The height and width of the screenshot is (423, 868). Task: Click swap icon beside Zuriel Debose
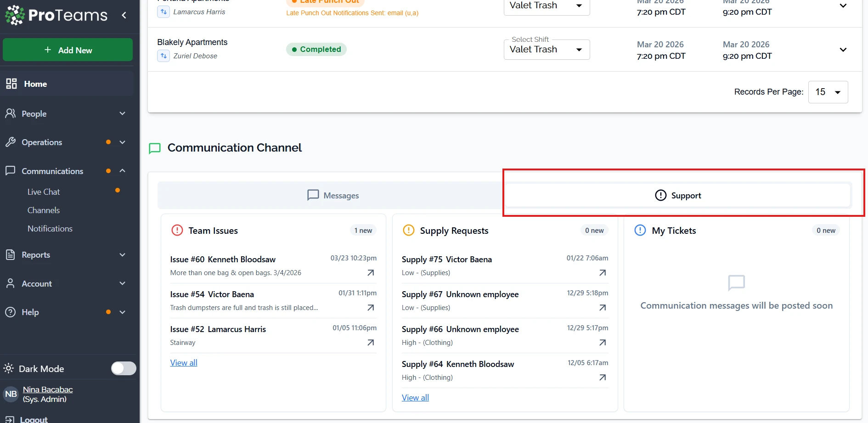(163, 56)
